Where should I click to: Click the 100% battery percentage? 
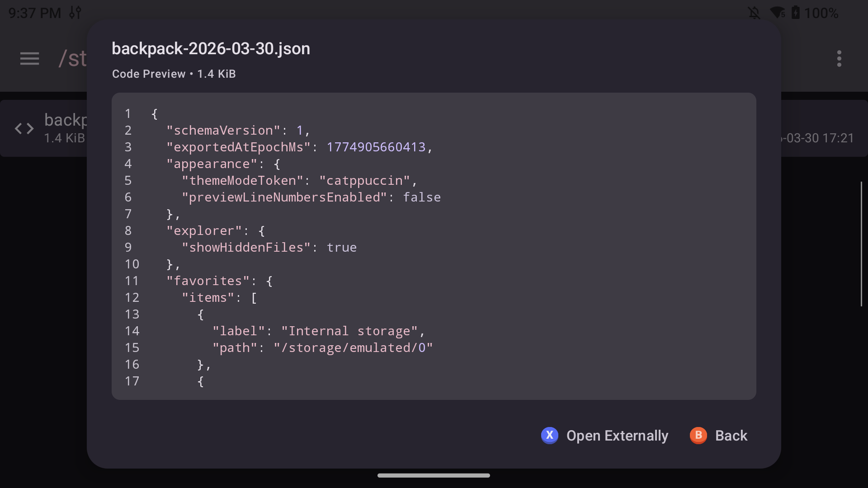(x=821, y=13)
